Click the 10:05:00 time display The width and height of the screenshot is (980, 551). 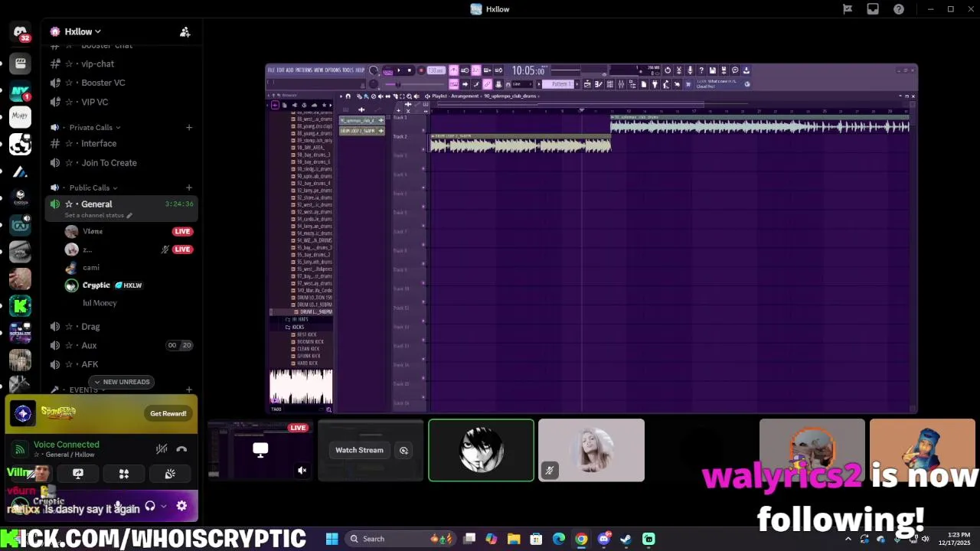pyautogui.click(x=528, y=70)
